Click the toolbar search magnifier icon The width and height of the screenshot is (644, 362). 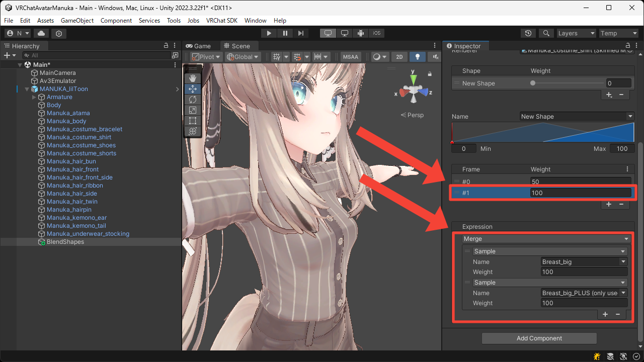546,33
